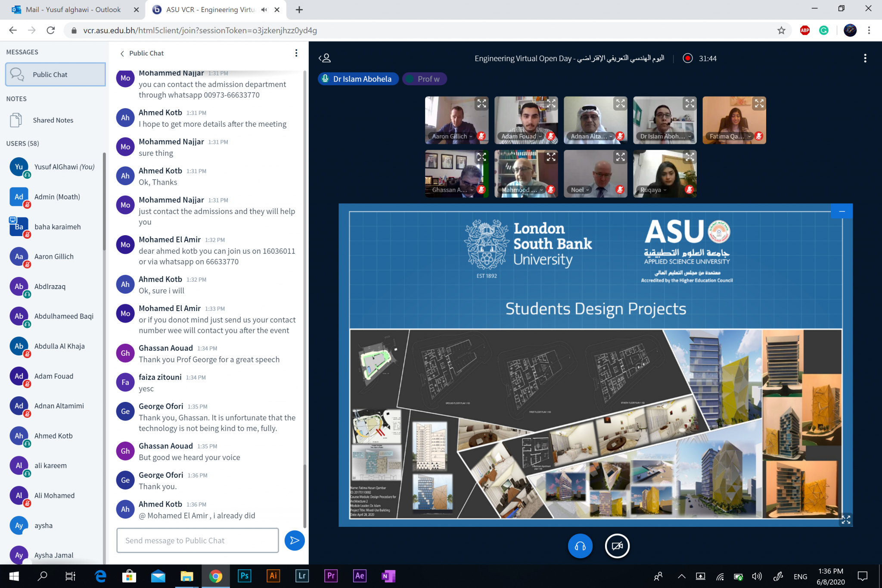This screenshot has height=588, width=882.
Task: Open Adam Fouad webcam dropdown
Action: [x=522, y=136]
